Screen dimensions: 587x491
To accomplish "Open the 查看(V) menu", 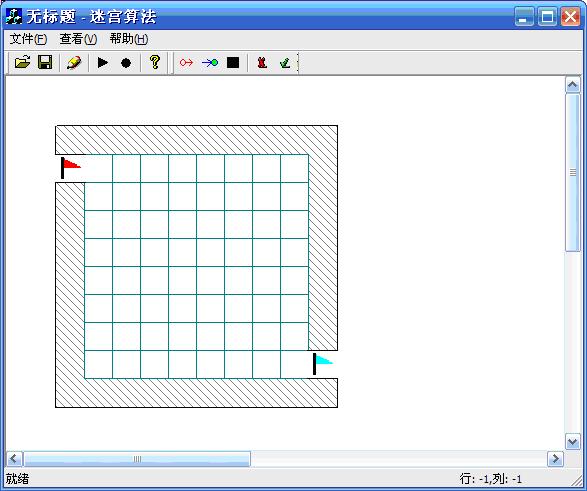I will point(78,39).
